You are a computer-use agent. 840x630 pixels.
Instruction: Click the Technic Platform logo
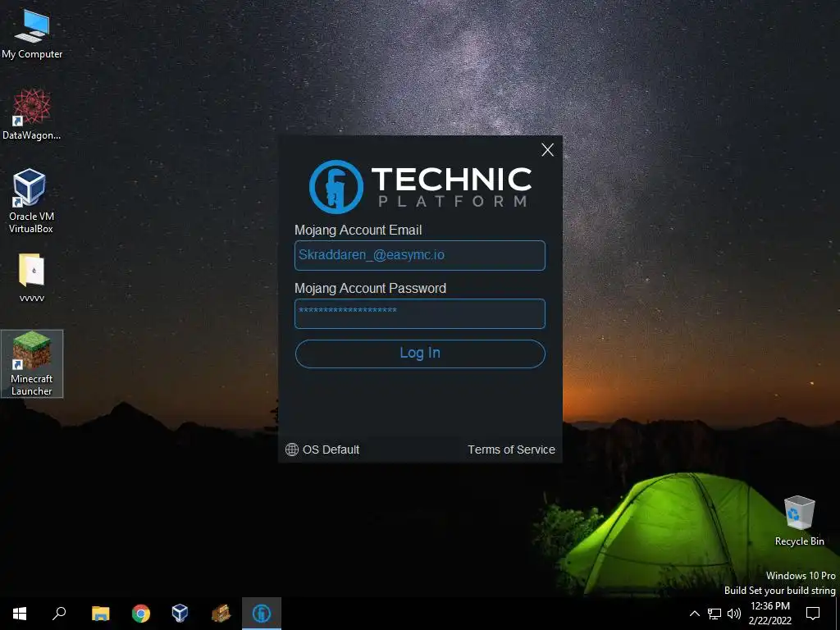(x=421, y=186)
